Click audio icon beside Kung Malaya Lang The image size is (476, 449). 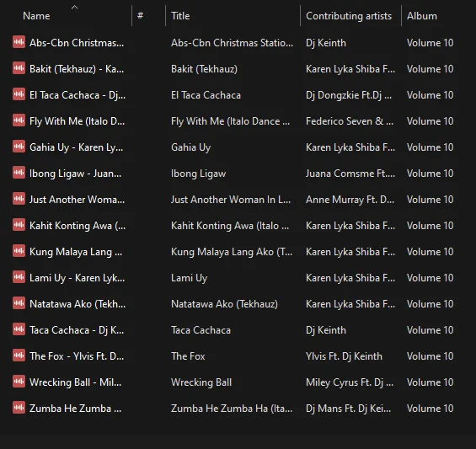pos(19,251)
